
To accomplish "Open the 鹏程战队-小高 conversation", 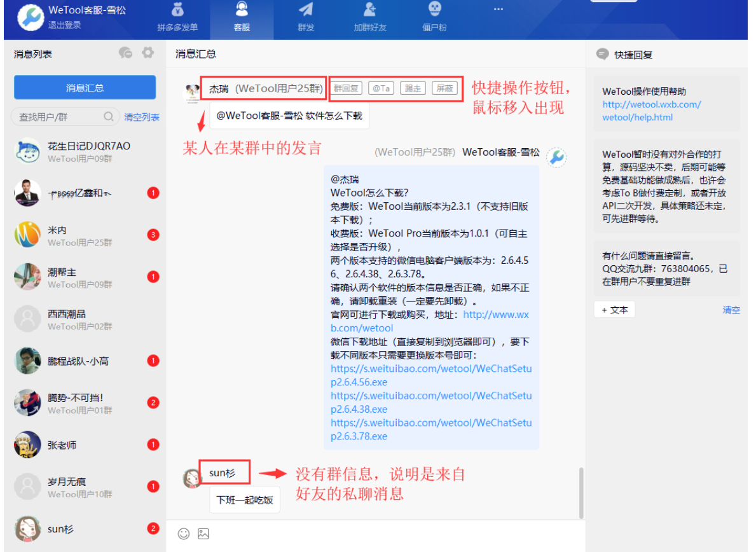I will coord(85,361).
